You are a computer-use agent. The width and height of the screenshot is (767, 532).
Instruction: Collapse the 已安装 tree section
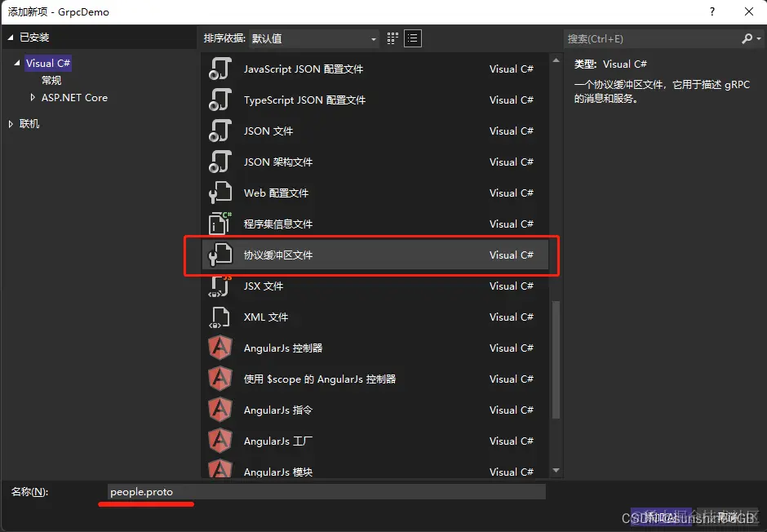pyautogui.click(x=11, y=38)
